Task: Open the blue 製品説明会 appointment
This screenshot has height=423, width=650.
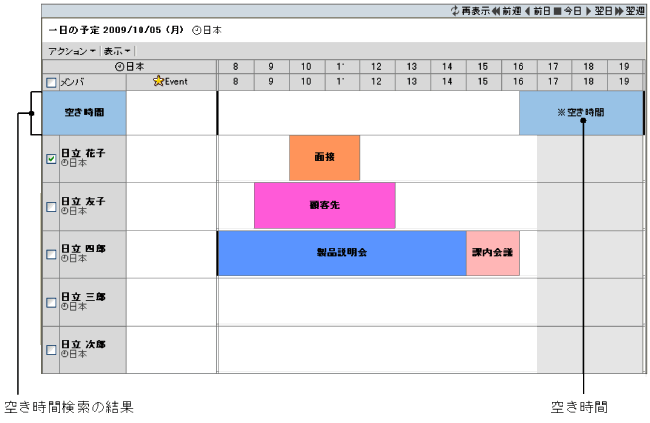Action: [342, 253]
